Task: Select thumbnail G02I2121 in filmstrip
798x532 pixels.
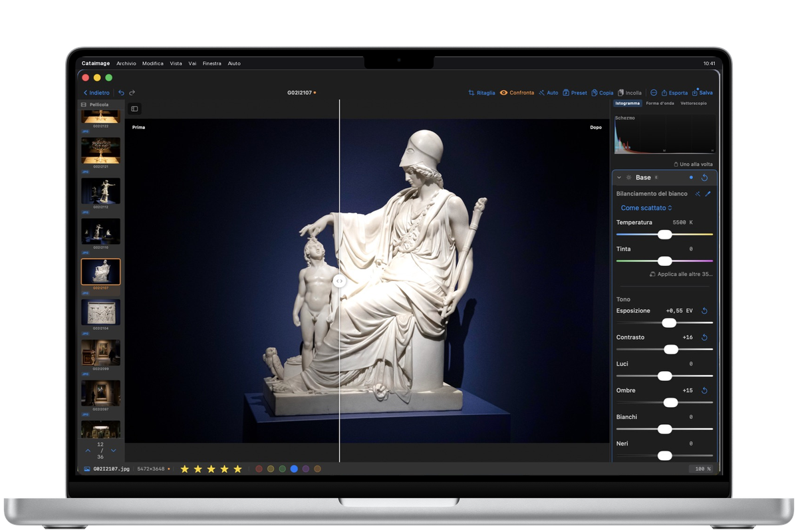Action: click(x=100, y=150)
